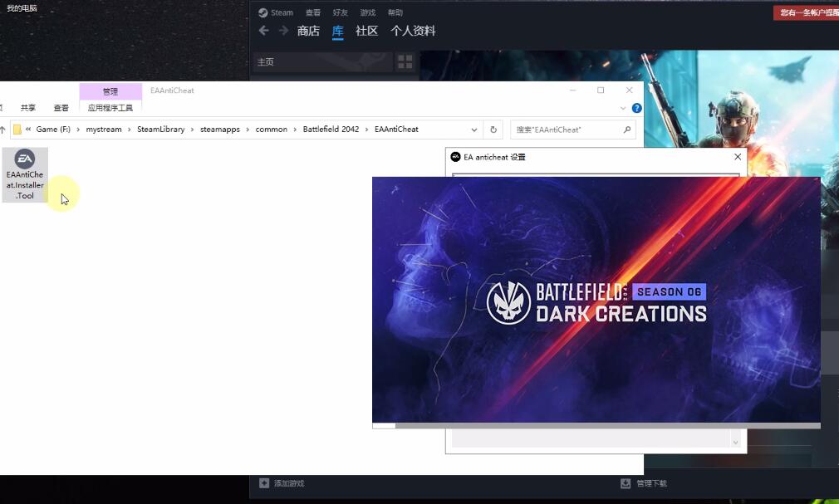
Task: Open the address bar history dropdown
Action: point(474,130)
